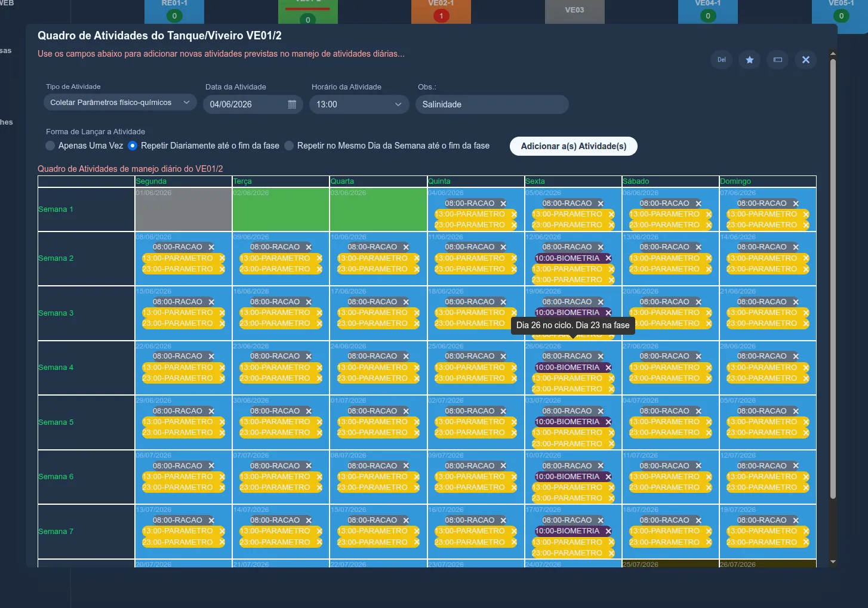The height and width of the screenshot is (608, 868).
Task: Click the Semana 7 row label
Action: 56,532
